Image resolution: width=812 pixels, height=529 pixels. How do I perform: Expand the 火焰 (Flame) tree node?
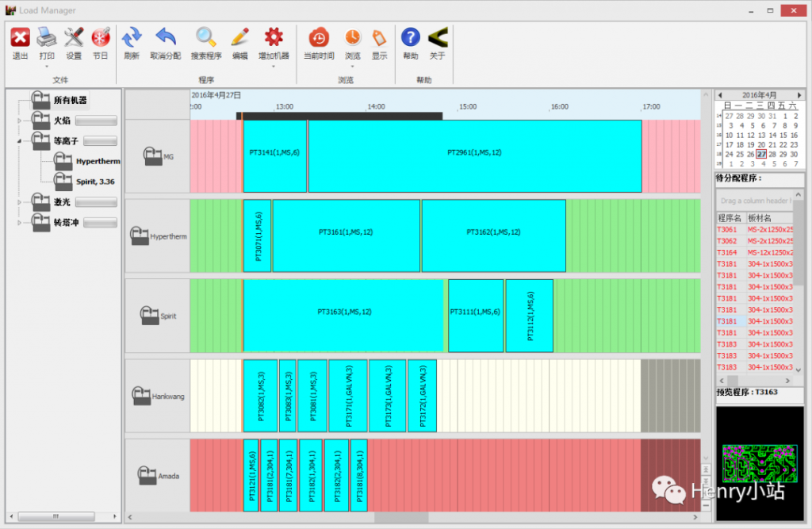[x=20, y=121]
